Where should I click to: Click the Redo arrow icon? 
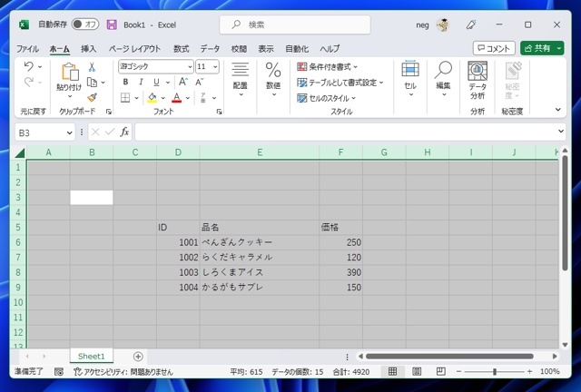(28, 82)
